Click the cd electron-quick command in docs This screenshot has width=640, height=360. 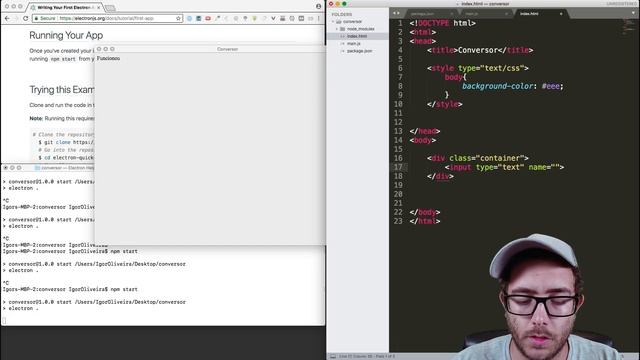coord(66,158)
